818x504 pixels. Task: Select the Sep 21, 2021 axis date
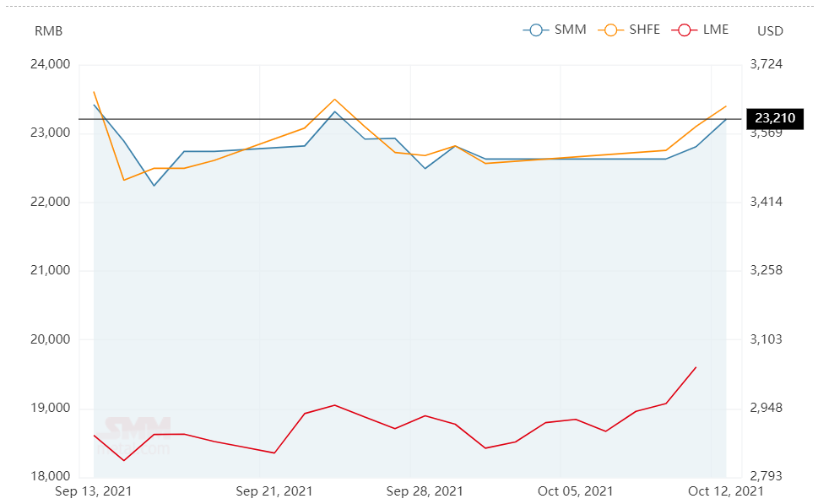(274, 491)
